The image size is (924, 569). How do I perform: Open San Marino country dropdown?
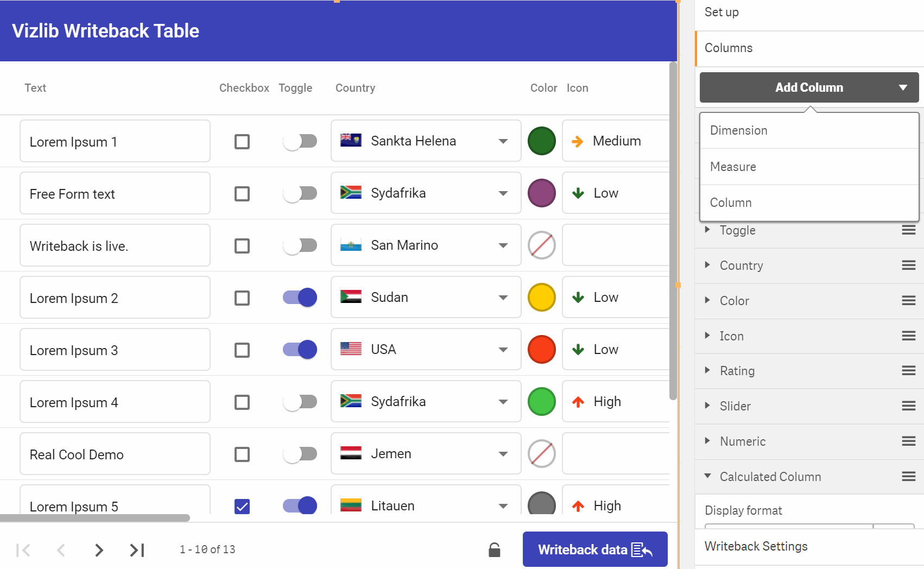426,245
